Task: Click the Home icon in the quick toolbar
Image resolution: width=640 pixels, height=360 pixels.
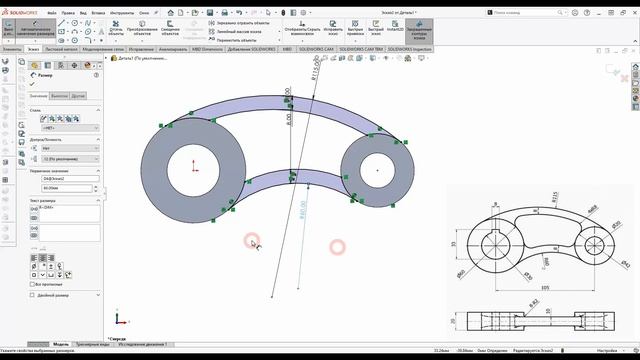Action: click(171, 13)
